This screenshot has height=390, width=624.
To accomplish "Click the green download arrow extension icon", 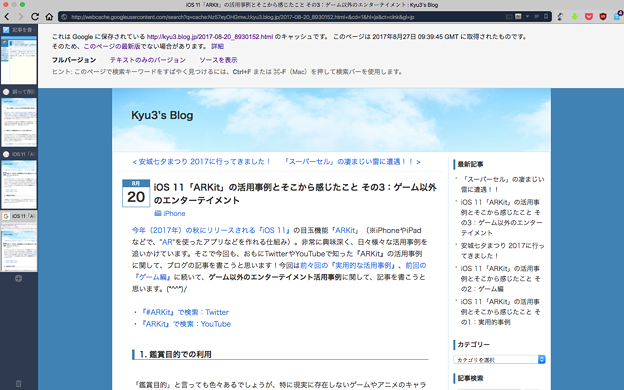I will click(x=574, y=17).
